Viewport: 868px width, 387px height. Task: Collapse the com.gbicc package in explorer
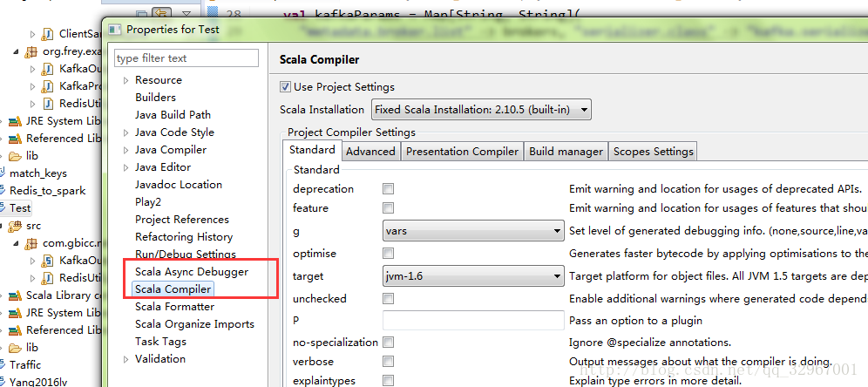point(16,243)
